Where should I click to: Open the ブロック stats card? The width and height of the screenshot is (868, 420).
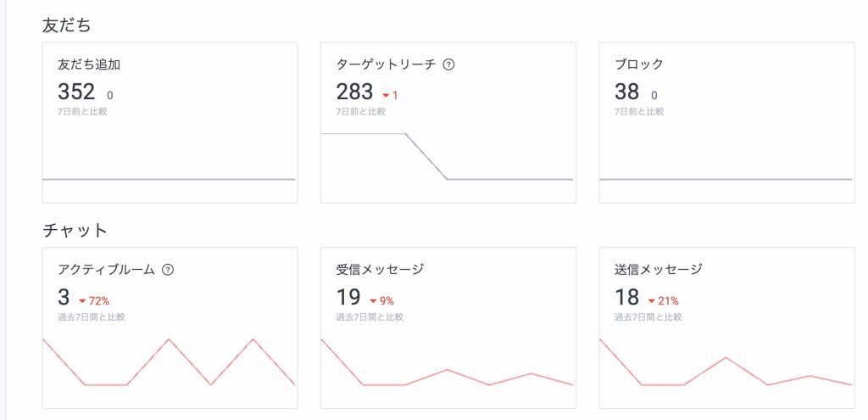click(726, 122)
